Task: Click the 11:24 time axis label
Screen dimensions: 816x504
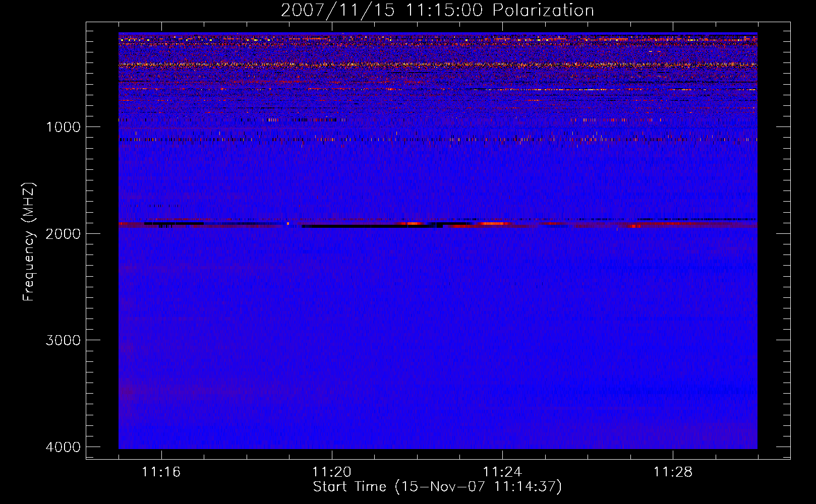Action: point(502,472)
